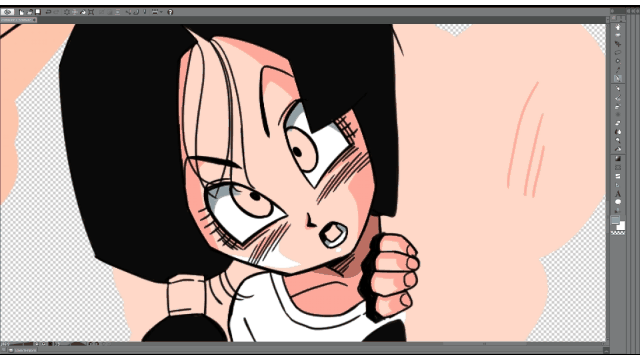Open the CLIP STUDIO launcher icon
640x360 pixels.
click(7, 12)
